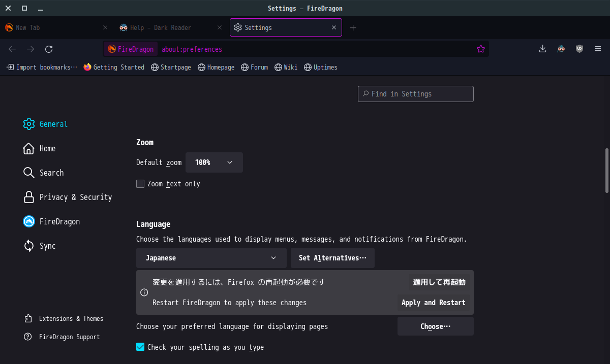Open the Homepage bookmark
Viewport: 610px width, 364px height.
[216, 67]
